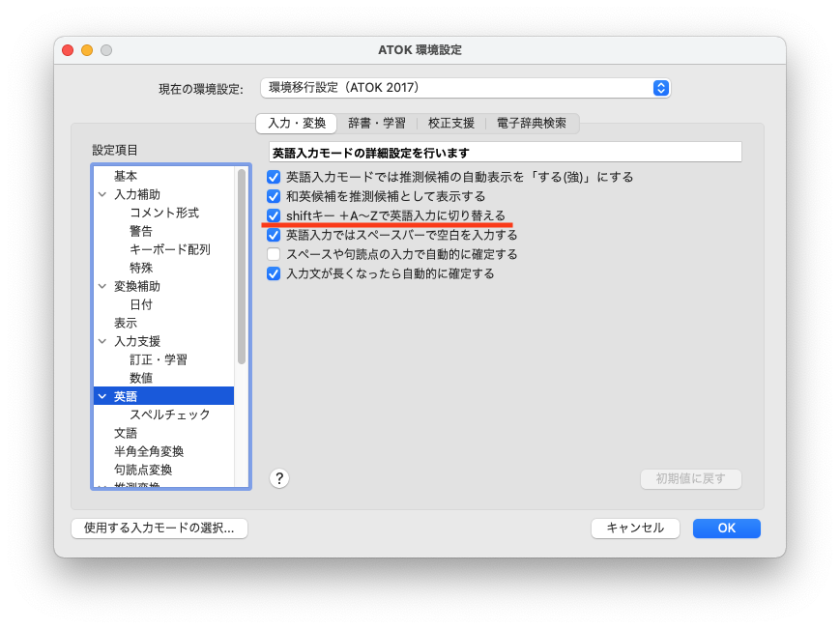Image resolution: width=840 pixels, height=629 pixels.
Task: Confirm settings with the OK button
Action: (727, 528)
